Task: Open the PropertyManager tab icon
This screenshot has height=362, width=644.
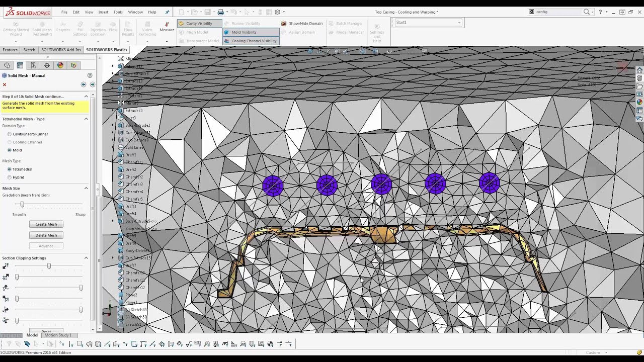Action: pyautogui.click(x=20, y=65)
